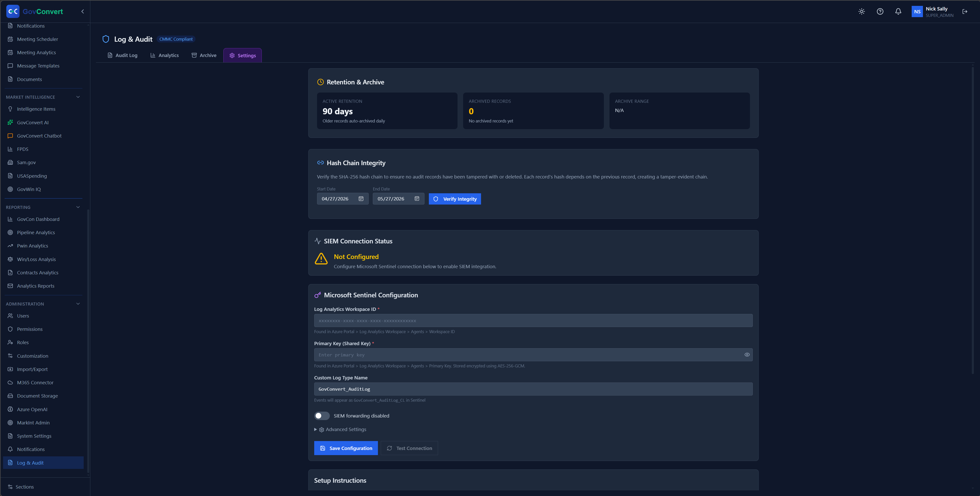Click the CMMC Compliant badge
Viewport: 980px width, 496px height.
tap(176, 39)
